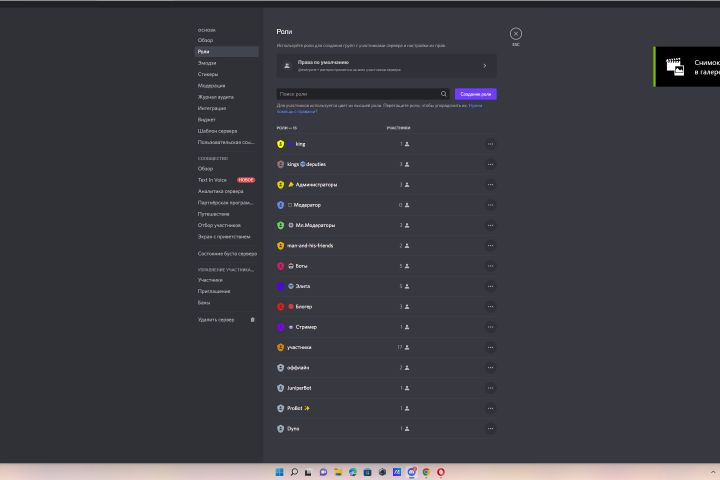
Task: Close settings with the ESC circle button
Action: (x=516, y=34)
